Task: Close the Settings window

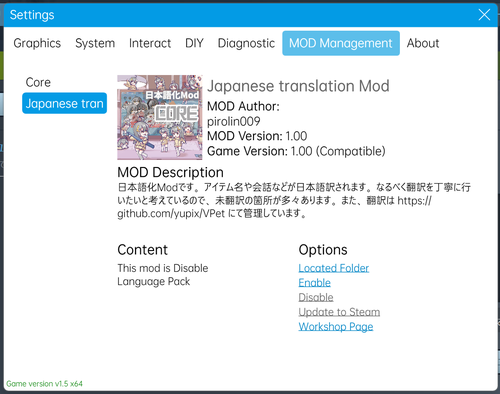Action: (x=484, y=15)
